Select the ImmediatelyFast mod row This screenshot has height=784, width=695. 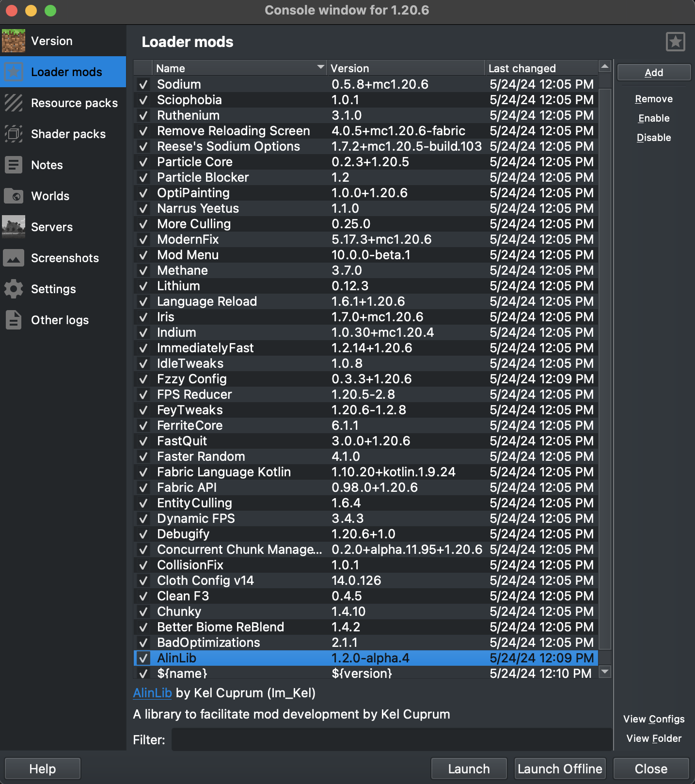pos(366,348)
